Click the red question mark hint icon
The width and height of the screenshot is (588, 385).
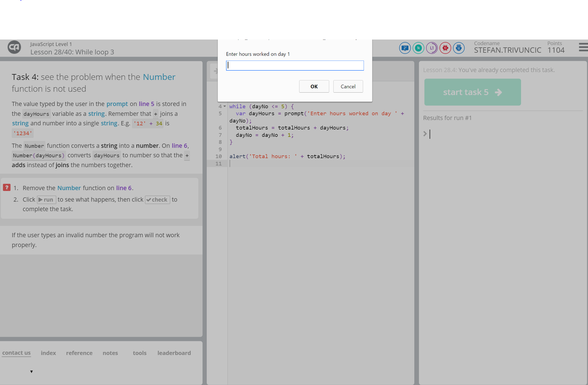pos(7,187)
